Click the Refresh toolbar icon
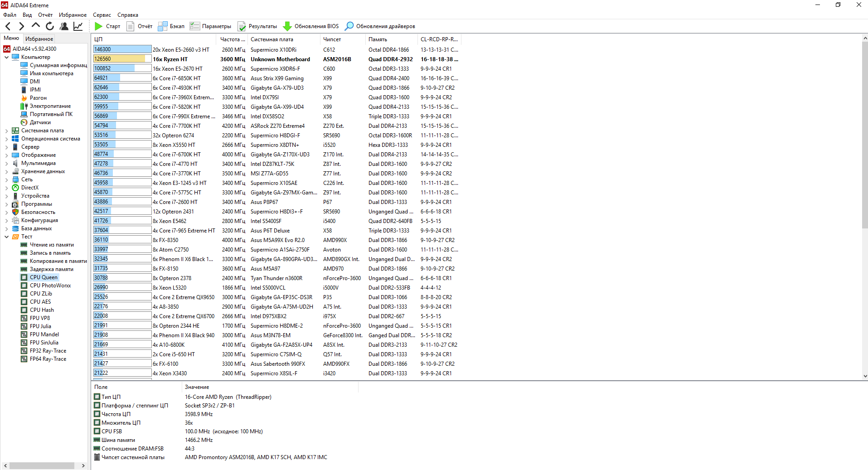The image size is (868, 470). tap(50, 26)
